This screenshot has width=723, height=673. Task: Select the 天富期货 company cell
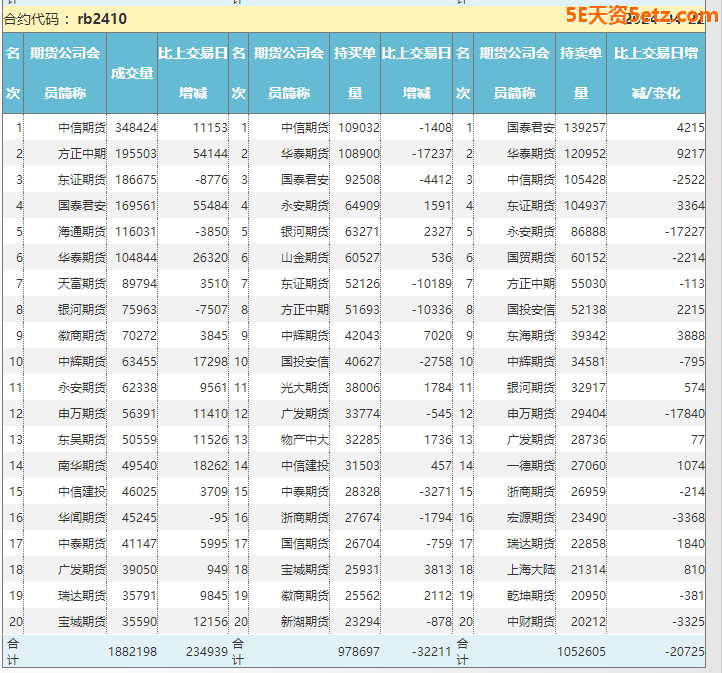point(81,284)
